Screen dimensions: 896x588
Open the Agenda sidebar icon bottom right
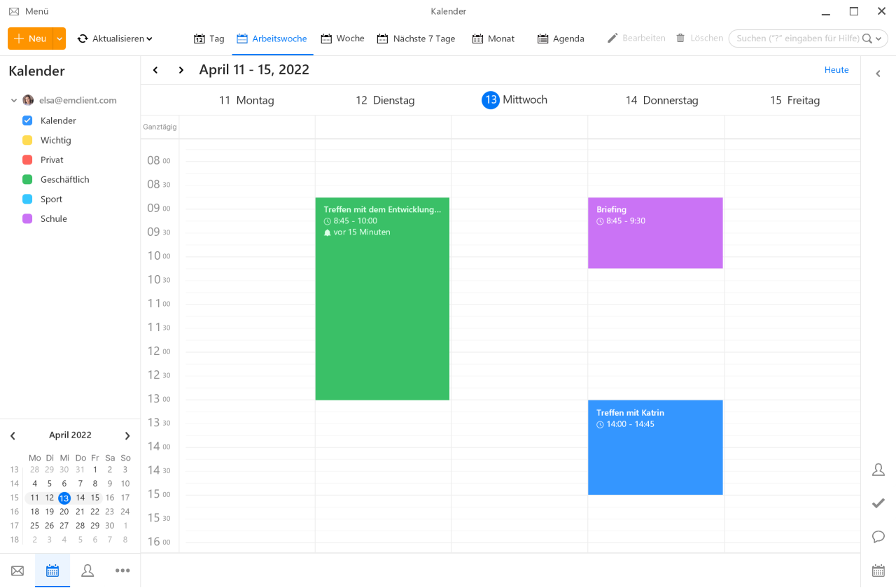click(878, 570)
